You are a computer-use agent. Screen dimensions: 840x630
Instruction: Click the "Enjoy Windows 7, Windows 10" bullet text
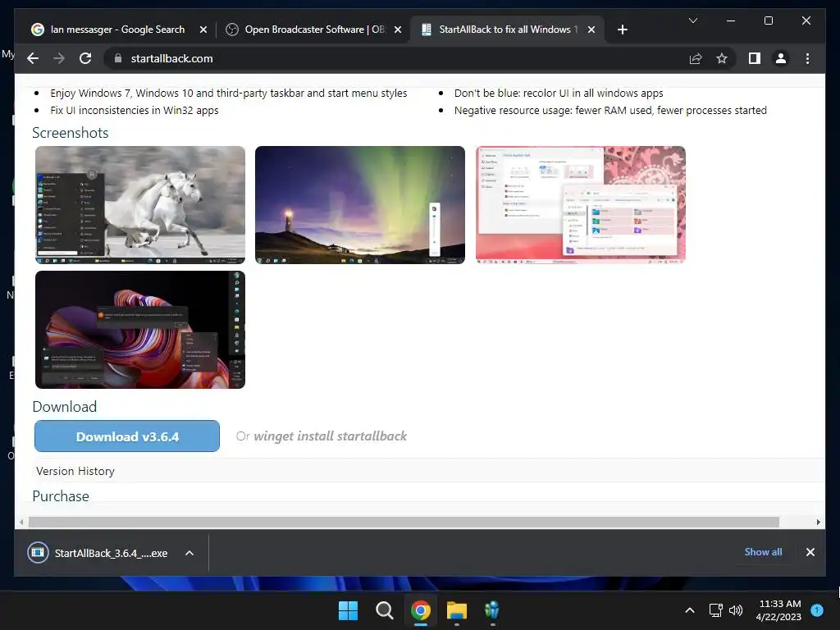(x=229, y=94)
